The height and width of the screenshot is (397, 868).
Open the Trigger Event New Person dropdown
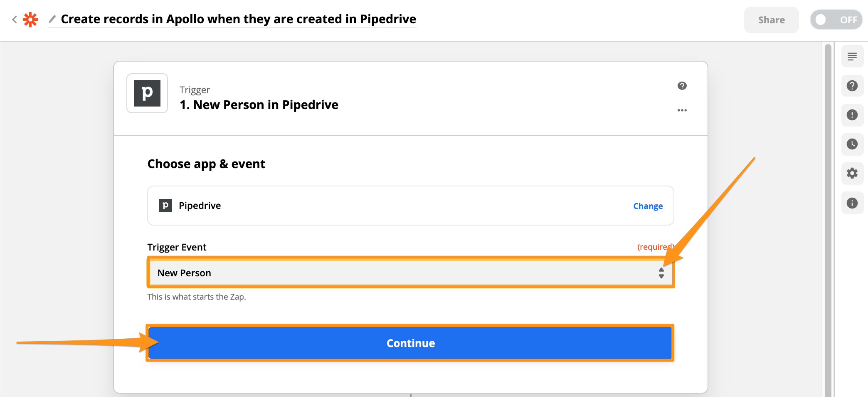(411, 273)
